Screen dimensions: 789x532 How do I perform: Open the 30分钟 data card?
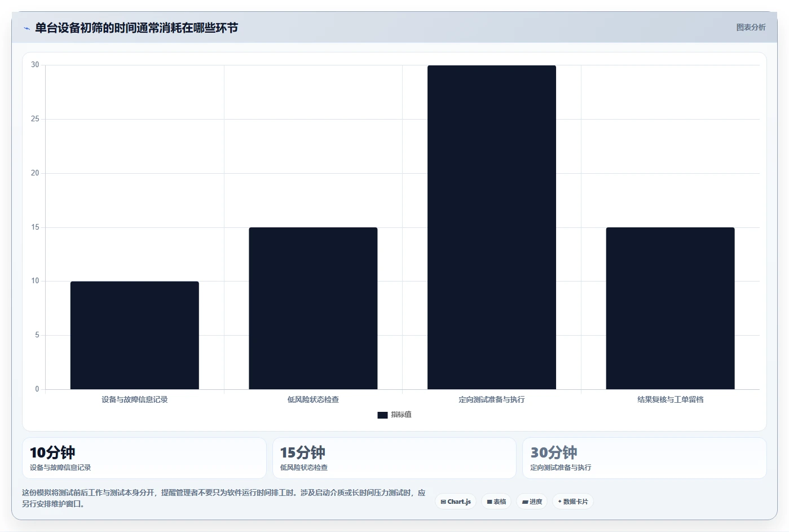(x=645, y=458)
